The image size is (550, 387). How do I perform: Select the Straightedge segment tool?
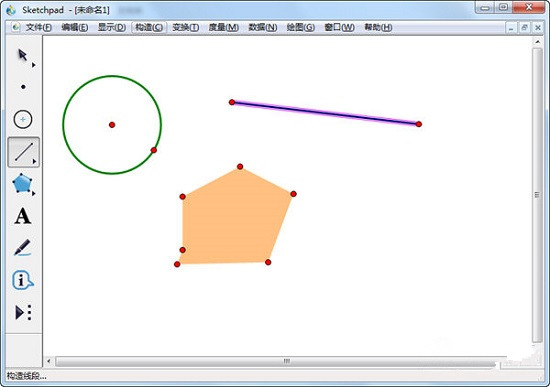click(24, 152)
